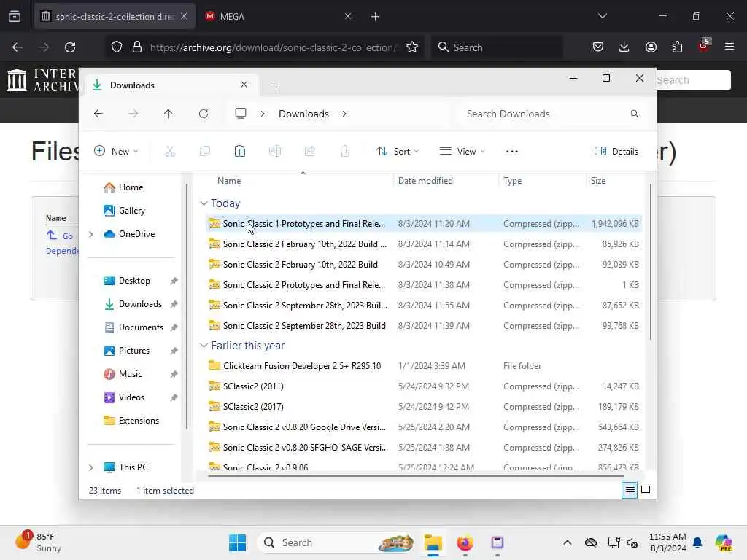The width and height of the screenshot is (747, 560).
Task: Open Music in navigation pane
Action: coord(123,374)
